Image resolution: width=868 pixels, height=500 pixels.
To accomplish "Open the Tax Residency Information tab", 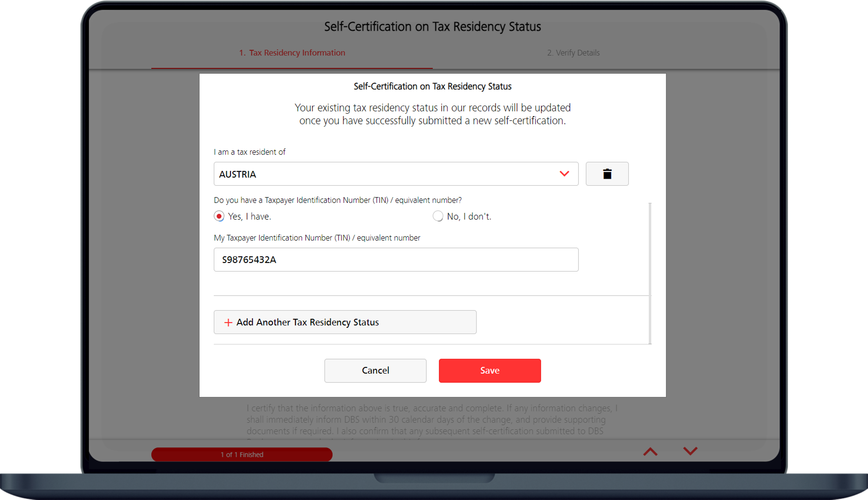I will click(292, 53).
